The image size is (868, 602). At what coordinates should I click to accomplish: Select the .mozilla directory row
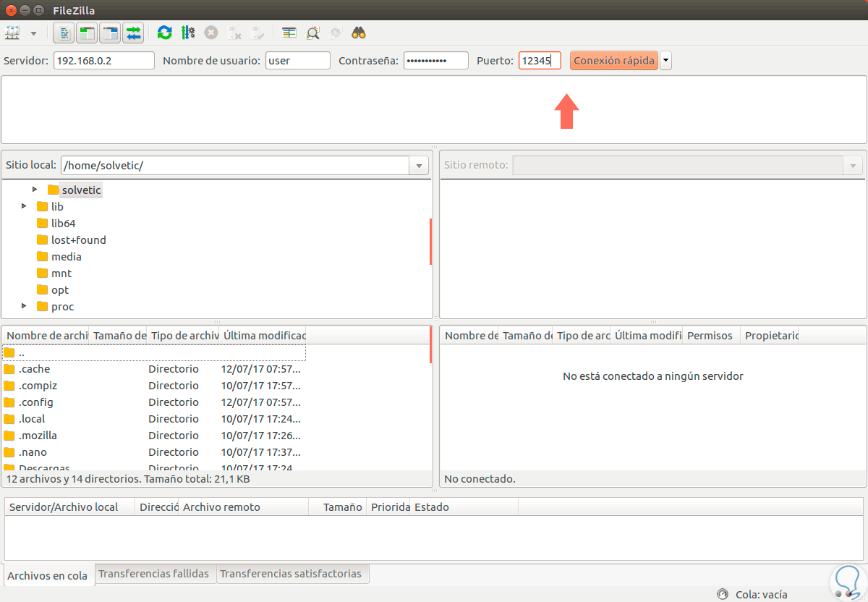pyautogui.click(x=153, y=436)
